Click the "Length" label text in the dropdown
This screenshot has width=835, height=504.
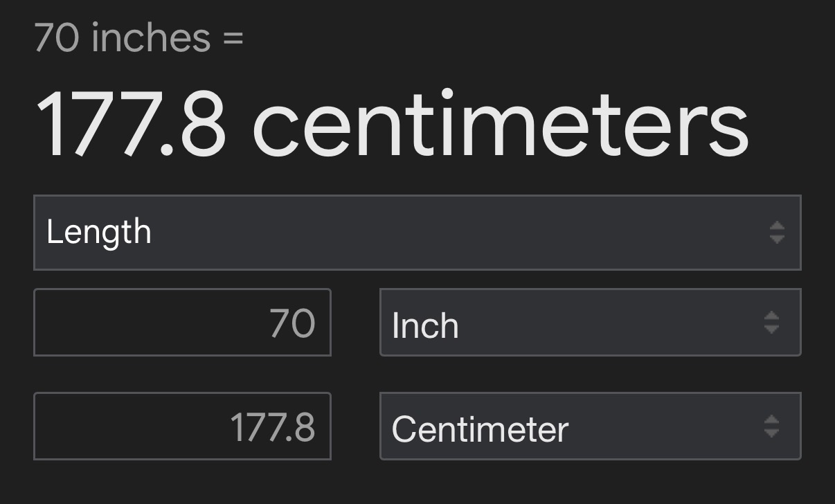(99, 233)
